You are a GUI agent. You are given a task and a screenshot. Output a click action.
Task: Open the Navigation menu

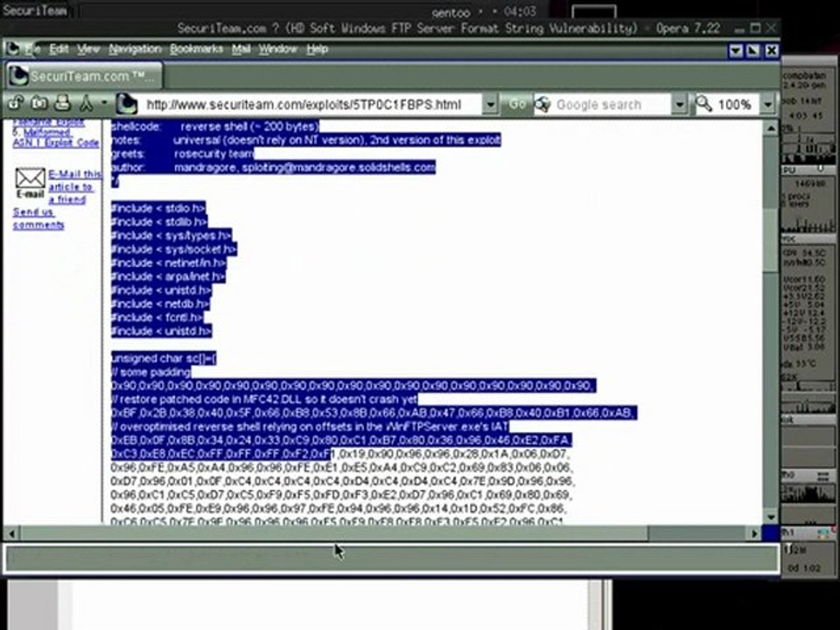135,49
